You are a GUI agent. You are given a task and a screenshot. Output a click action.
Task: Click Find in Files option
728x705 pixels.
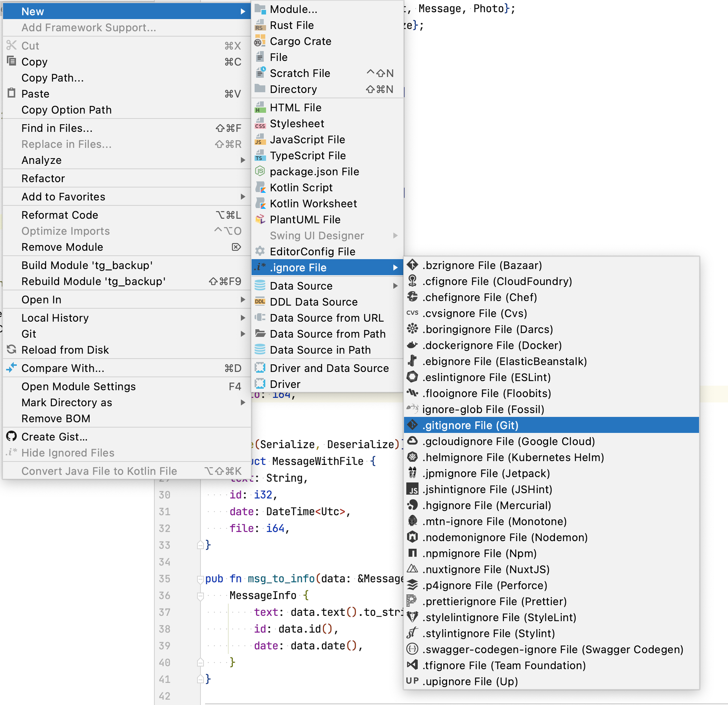pos(57,128)
